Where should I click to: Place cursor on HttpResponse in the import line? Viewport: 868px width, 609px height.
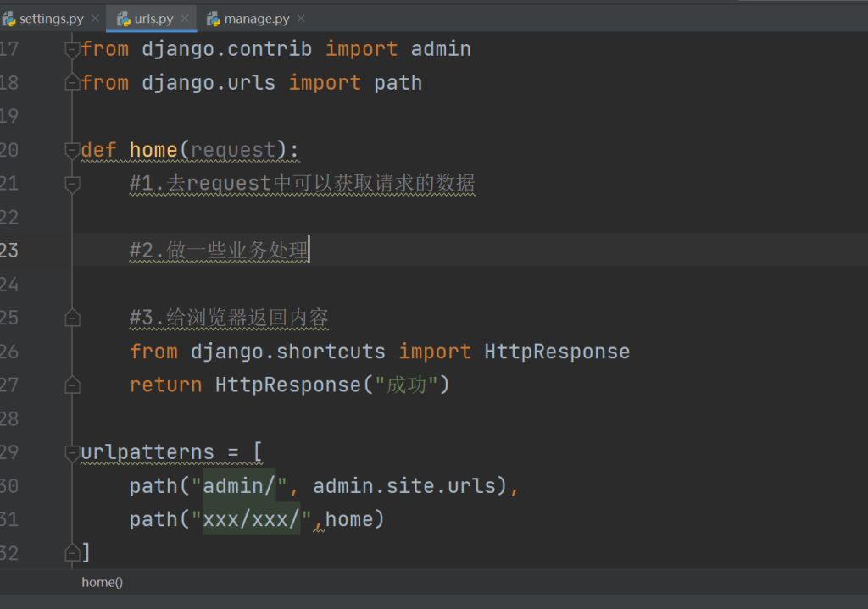556,352
